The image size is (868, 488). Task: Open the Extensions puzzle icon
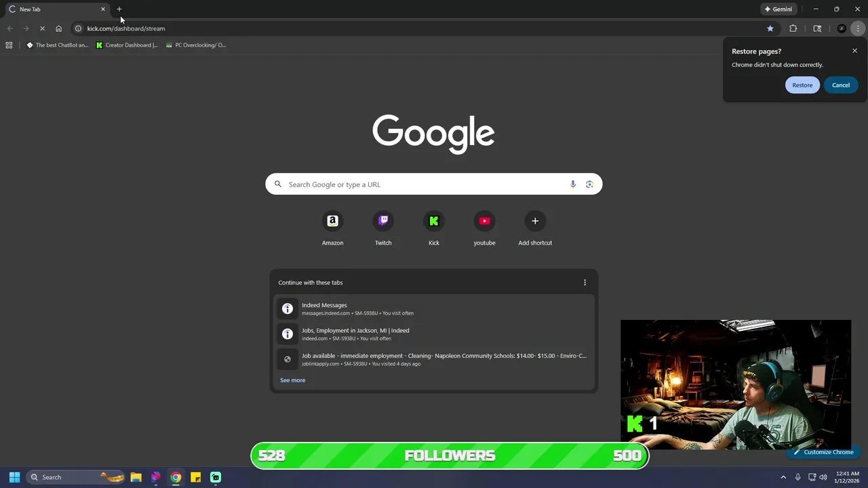pos(793,28)
